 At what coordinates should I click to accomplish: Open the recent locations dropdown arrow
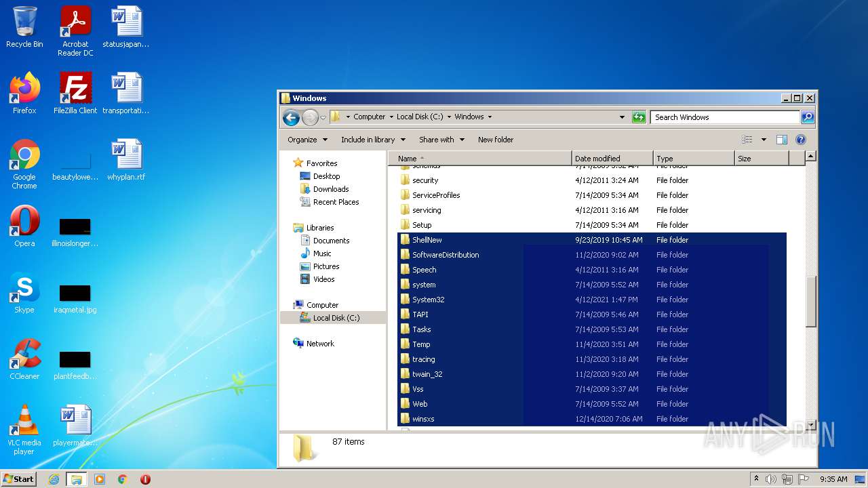coord(323,117)
